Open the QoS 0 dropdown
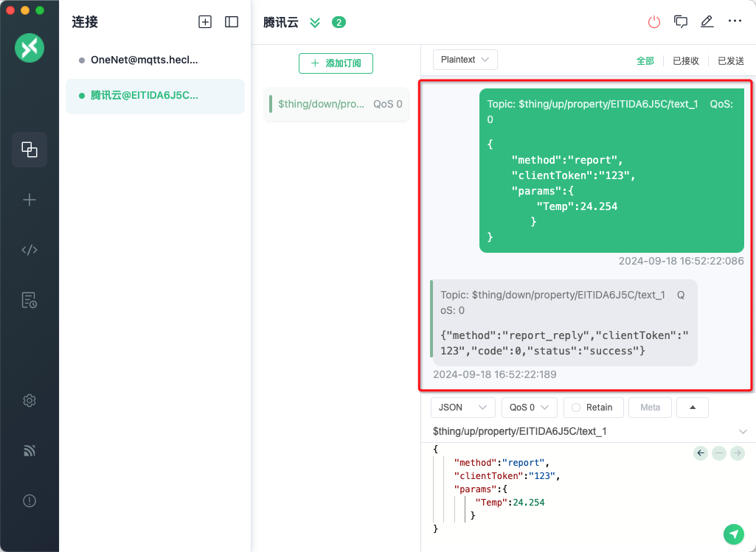The height and width of the screenshot is (552, 756). (529, 408)
